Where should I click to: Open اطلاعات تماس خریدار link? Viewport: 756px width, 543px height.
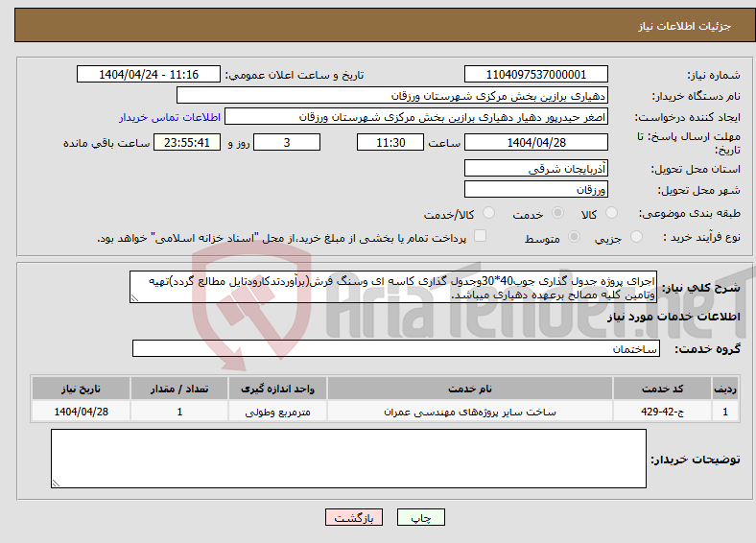170,117
